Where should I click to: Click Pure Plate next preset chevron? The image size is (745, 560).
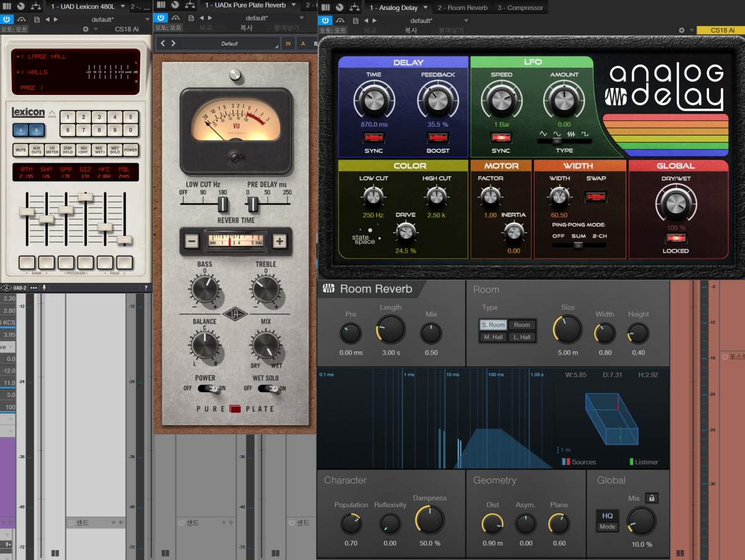tap(173, 43)
